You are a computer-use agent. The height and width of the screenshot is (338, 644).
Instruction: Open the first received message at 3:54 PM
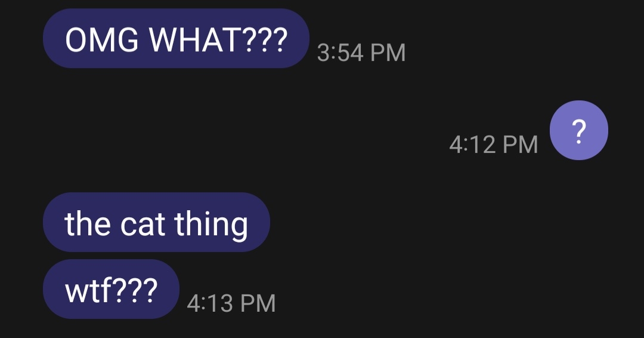(x=176, y=39)
